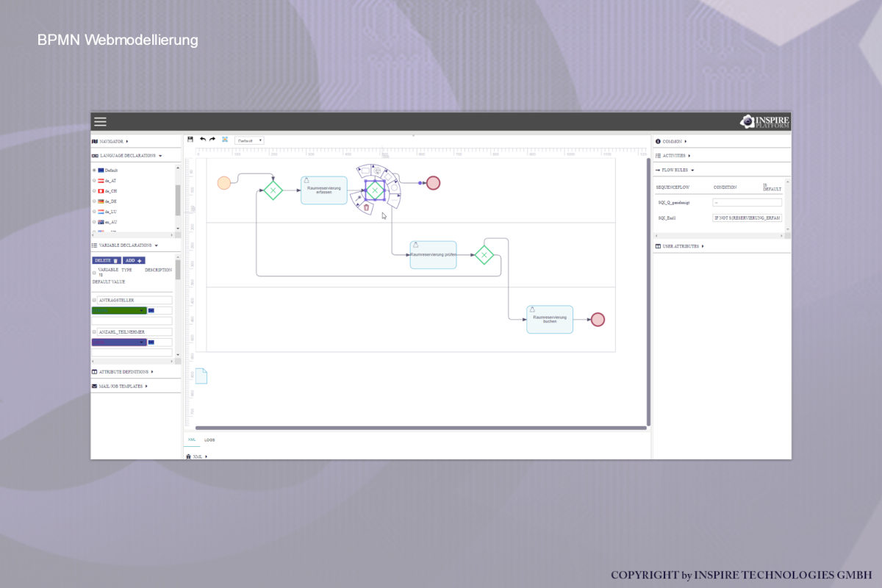Switch to the XML tab
This screenshot has width=882, height=588.
click(x=192, y=440)
